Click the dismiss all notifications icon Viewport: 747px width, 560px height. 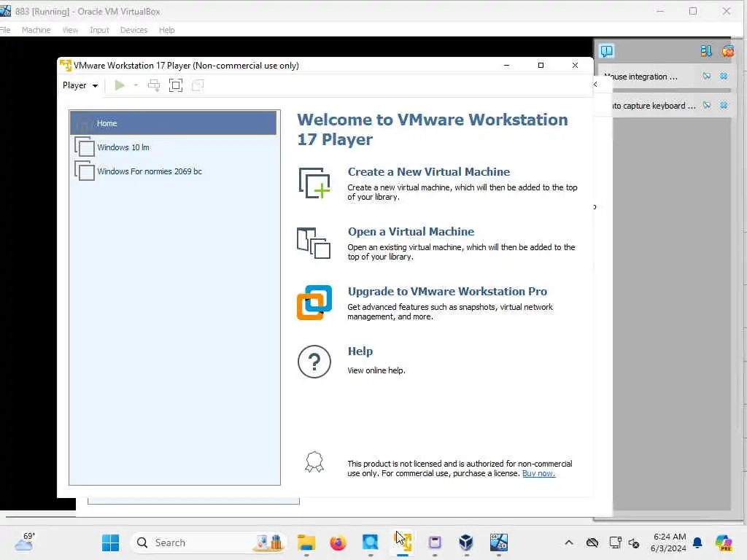[727, 51]
